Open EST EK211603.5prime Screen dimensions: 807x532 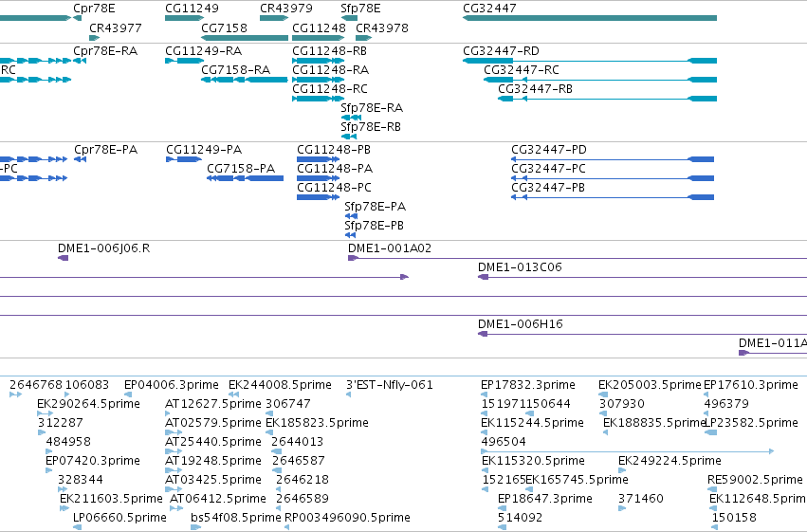[111, 499]
